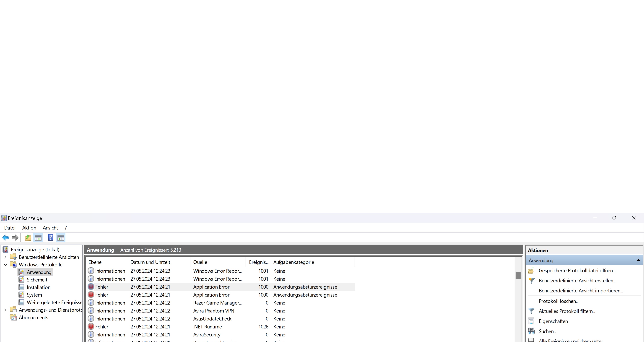The height and width of the screenshot is (342, 644).
Task: Click the forward arrow toolbar icon
Action: 15,238
